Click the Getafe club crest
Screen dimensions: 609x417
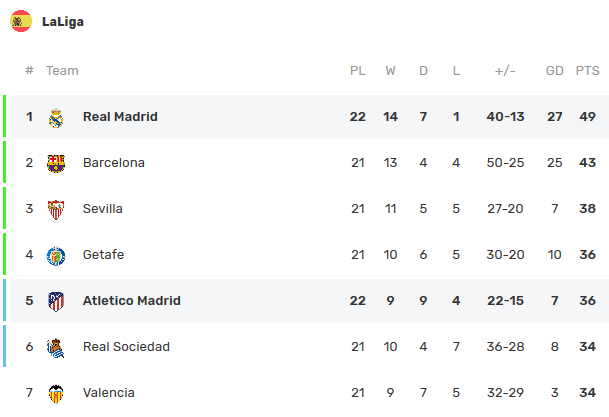pos(56,256)
